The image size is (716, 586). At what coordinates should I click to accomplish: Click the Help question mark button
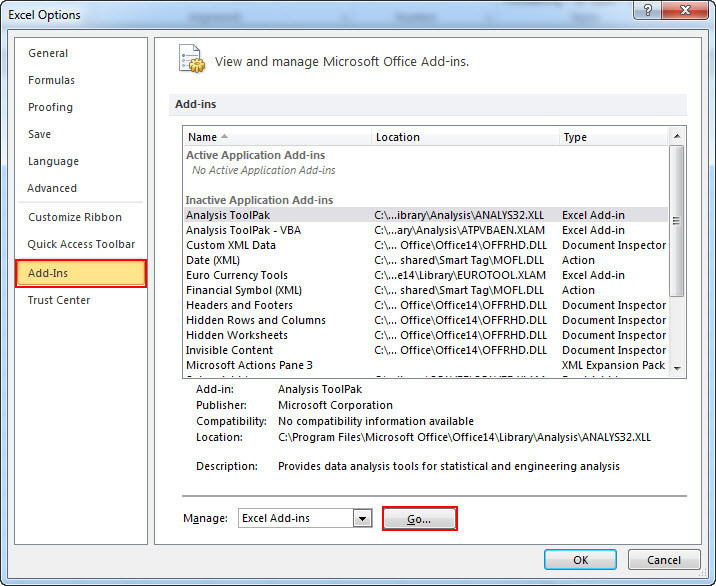click(x=647, y=10)
